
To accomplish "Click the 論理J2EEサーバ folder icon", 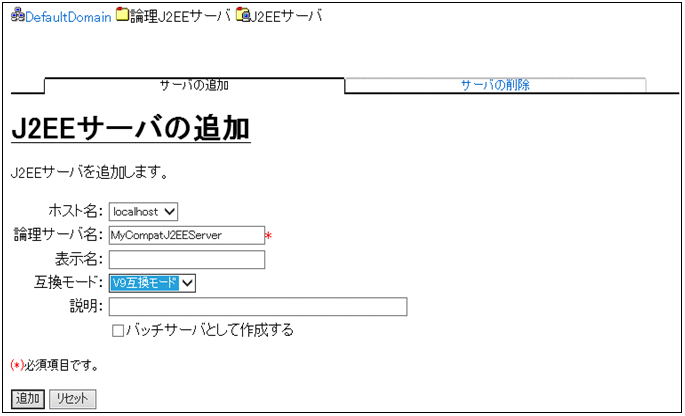I will point(122,14).
